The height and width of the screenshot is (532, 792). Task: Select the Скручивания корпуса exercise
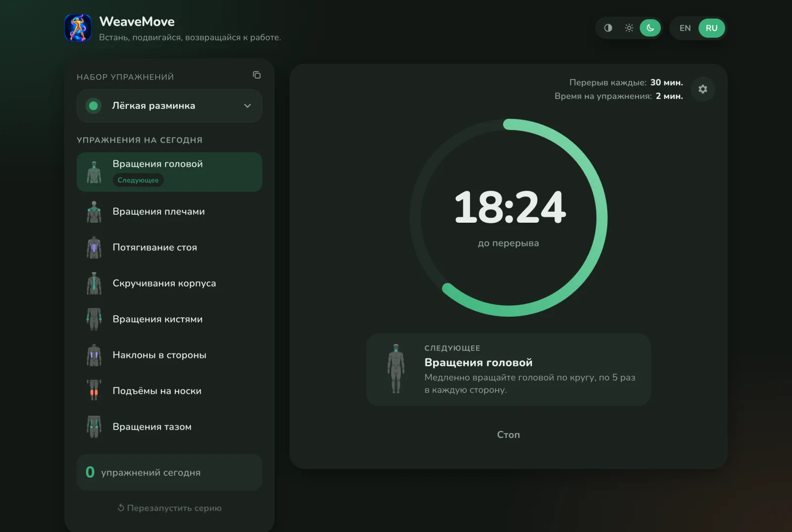[169, 284]
